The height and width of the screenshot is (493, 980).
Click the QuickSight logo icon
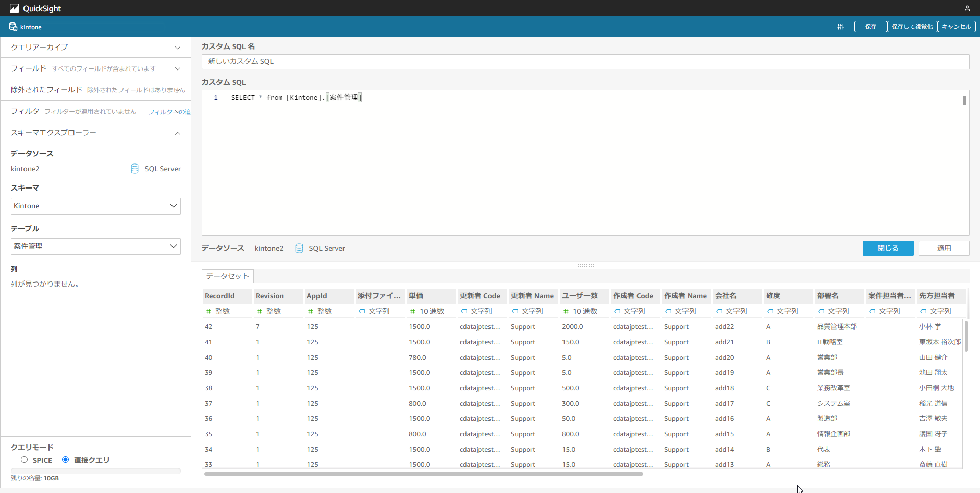tap(14, 8)
